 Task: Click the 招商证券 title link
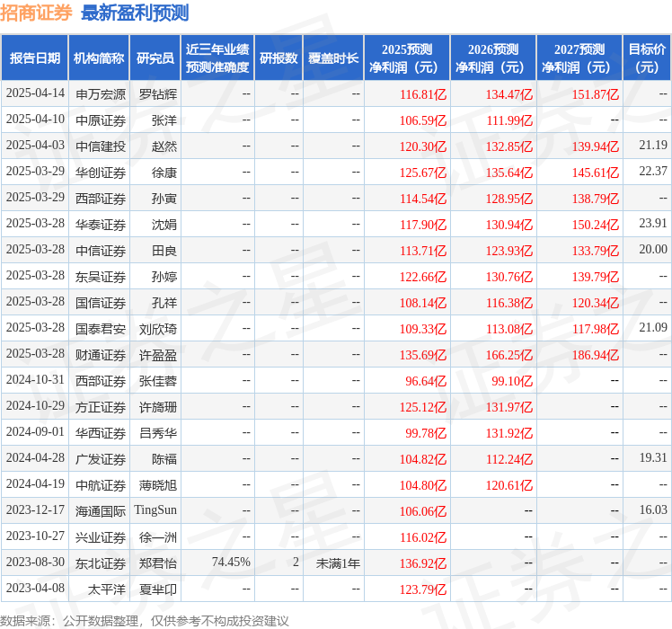coord(36,13)
